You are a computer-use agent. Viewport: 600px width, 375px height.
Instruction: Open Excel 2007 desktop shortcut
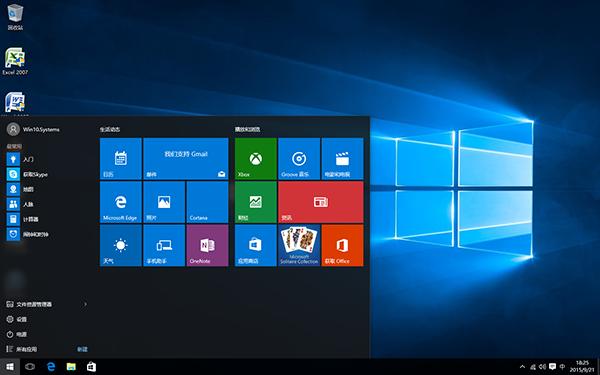(15, 61)
